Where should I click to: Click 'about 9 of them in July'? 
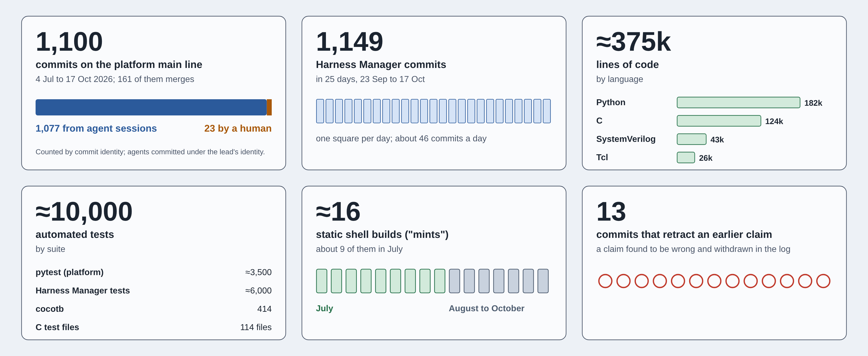[x=359, y=249]
